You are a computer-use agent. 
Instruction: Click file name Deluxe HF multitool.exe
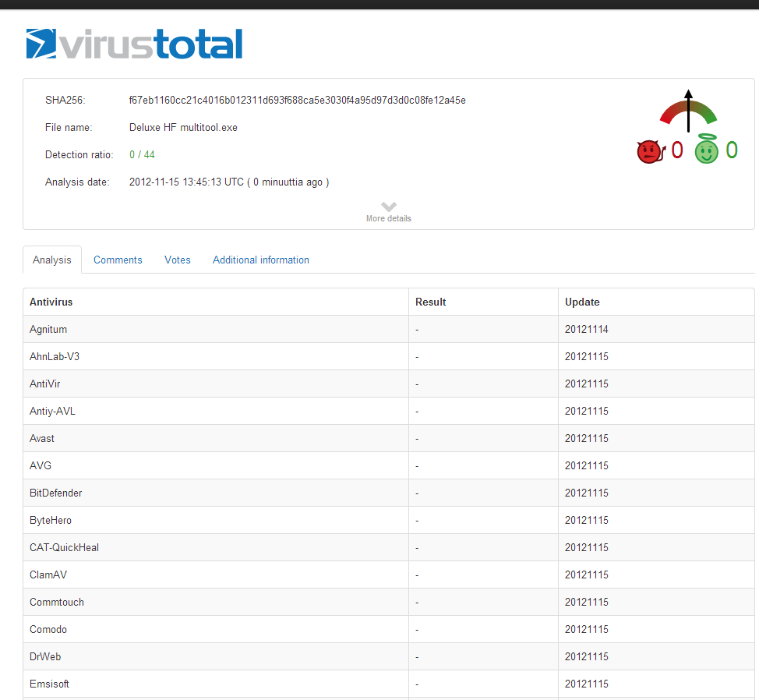coord(183,127)
